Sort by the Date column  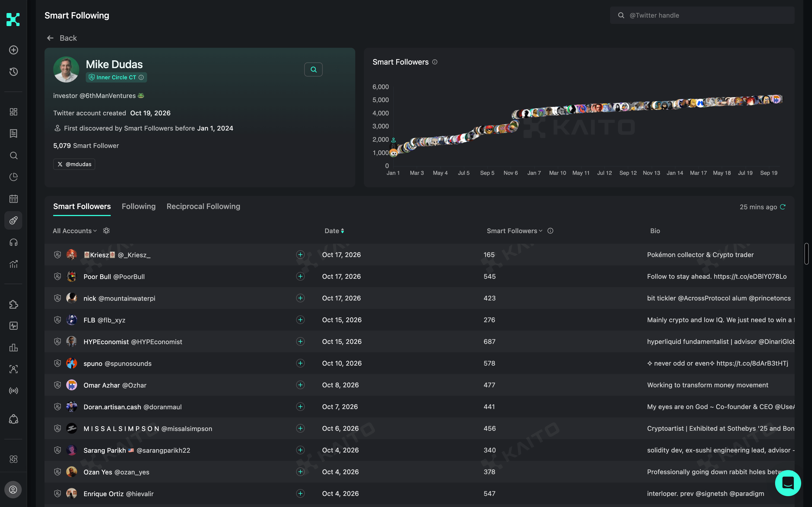coord(334,231)
